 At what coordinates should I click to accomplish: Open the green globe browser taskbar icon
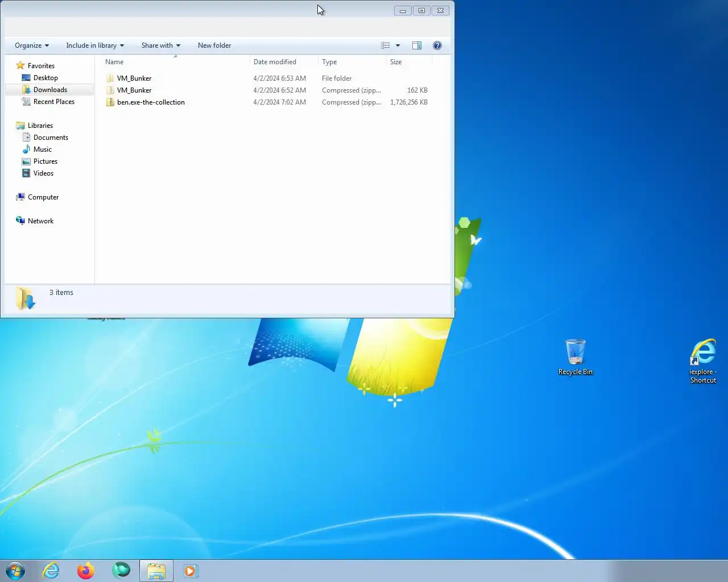tap(121, 571)
